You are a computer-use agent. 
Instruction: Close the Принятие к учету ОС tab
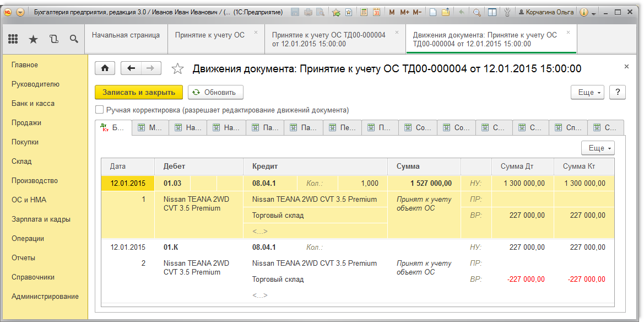point(256,33)
